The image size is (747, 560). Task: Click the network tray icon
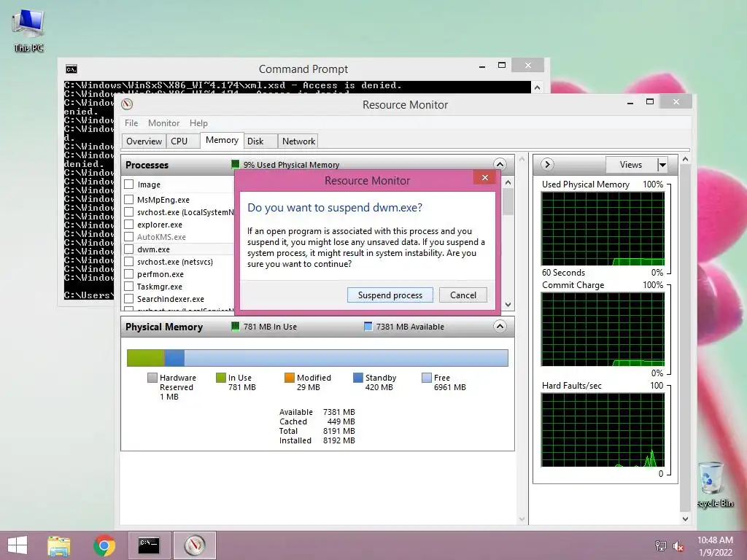coord(660,545)
